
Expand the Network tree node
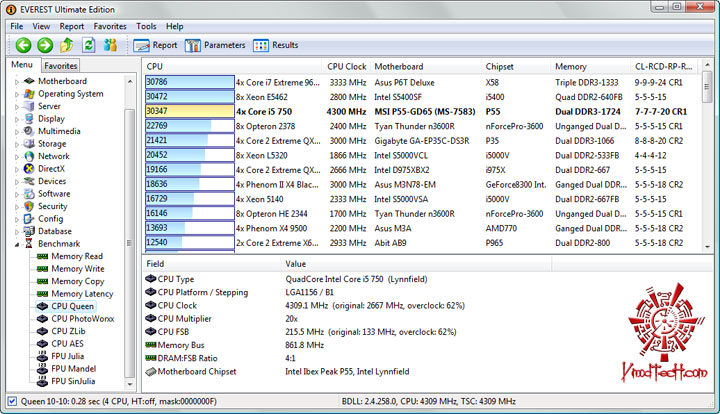click(17, 157)
